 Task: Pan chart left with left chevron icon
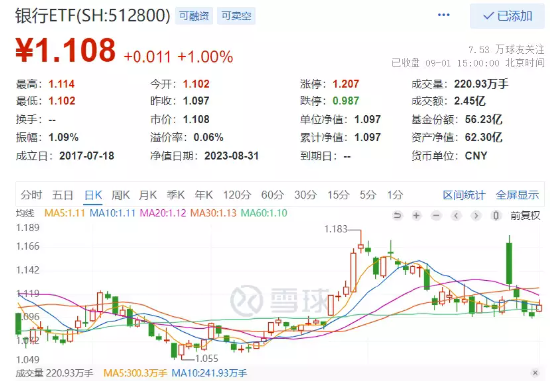coord(456,215)
